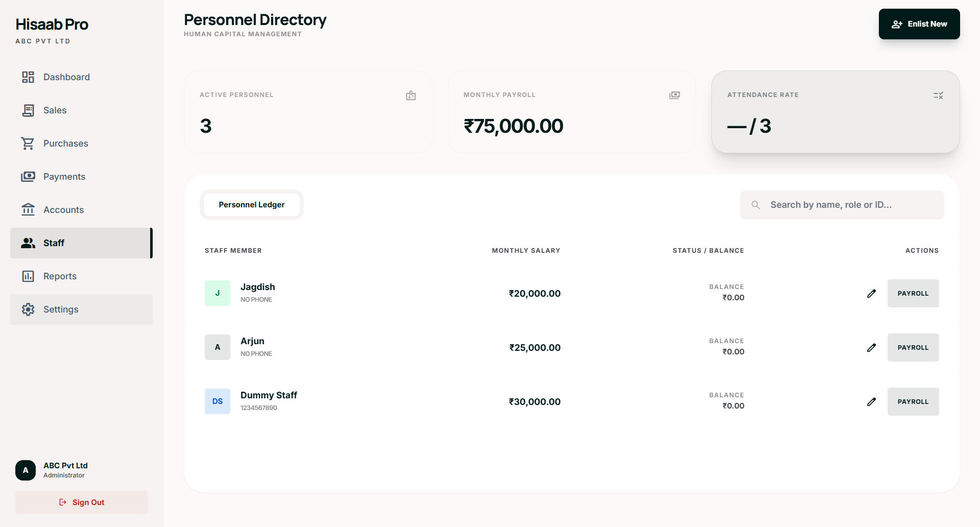980x527 pixels.
Task: Click the Status / Balance column header
Action: coord(708,251)
